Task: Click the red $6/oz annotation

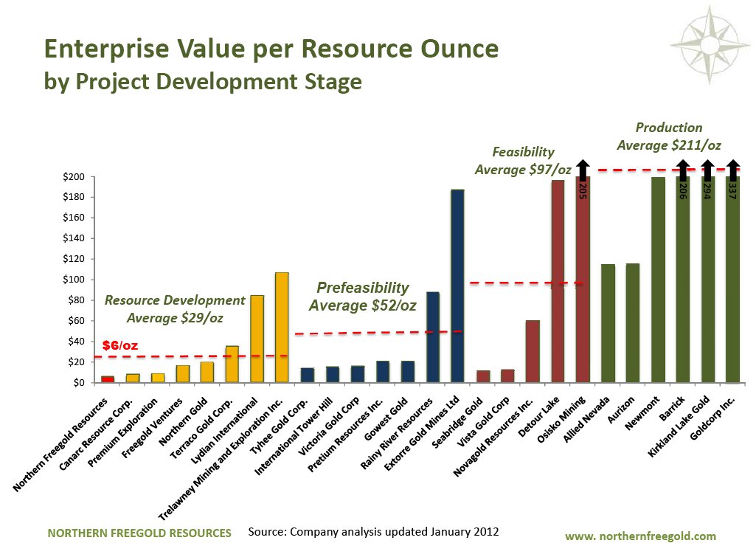Action: coord(119,345)
